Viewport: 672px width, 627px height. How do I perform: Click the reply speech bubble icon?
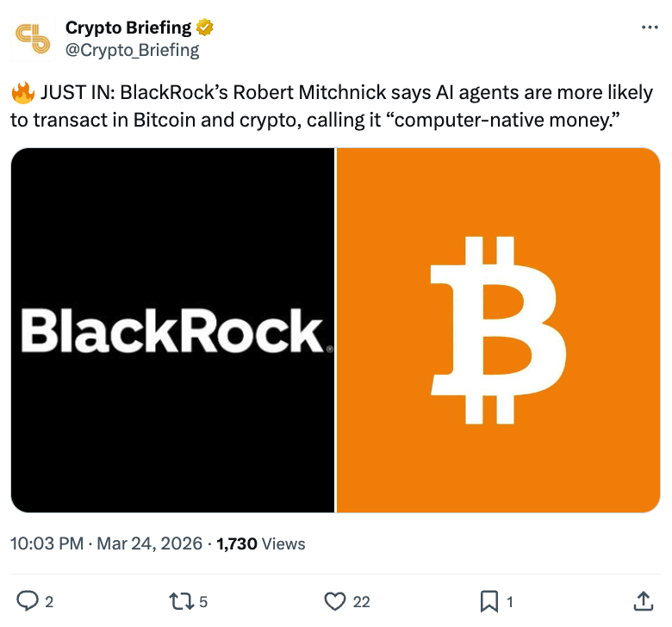pyautogui.click(x=28, y=601)
